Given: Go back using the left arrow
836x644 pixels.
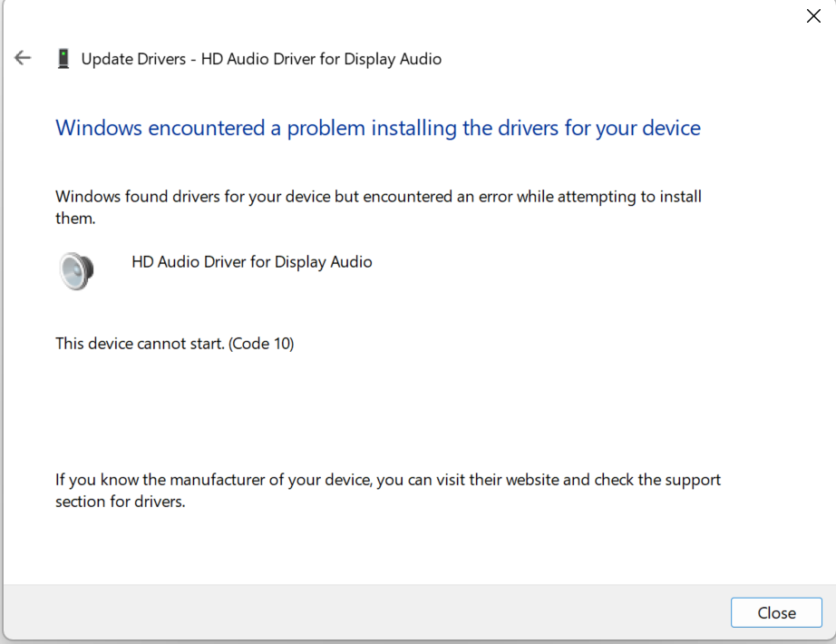Looking at the screenshot, I should 23,59.
